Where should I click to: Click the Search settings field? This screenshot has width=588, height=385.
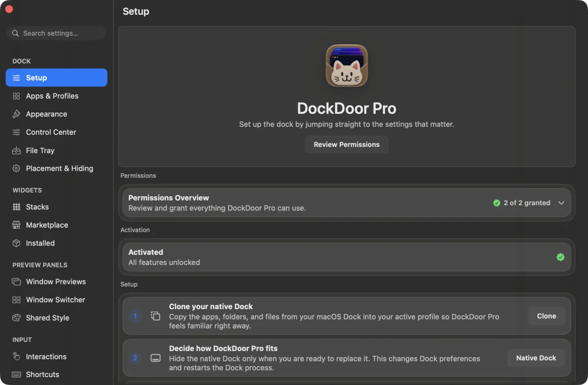56,33
